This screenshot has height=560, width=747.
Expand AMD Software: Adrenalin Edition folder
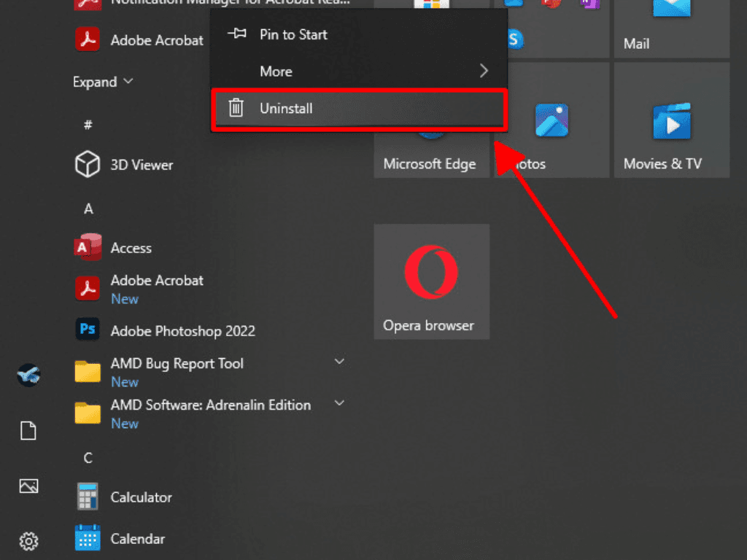tap(339, 403)
